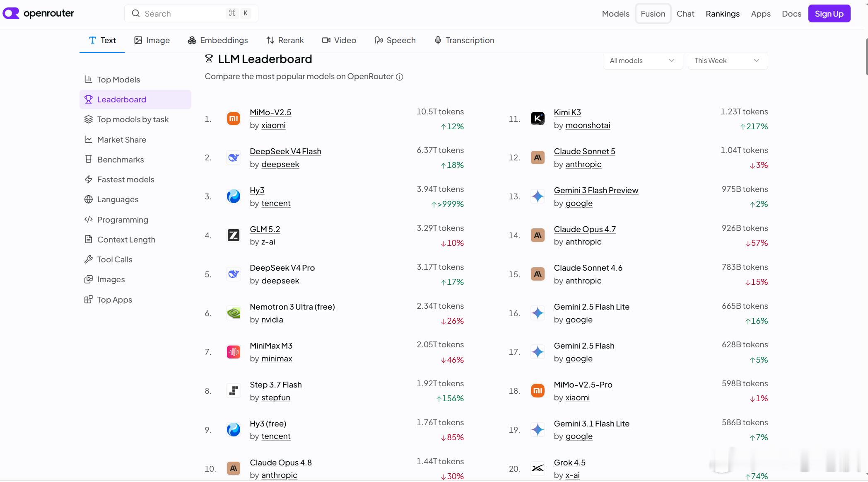Click the Search input field

[x=191, y=14]
